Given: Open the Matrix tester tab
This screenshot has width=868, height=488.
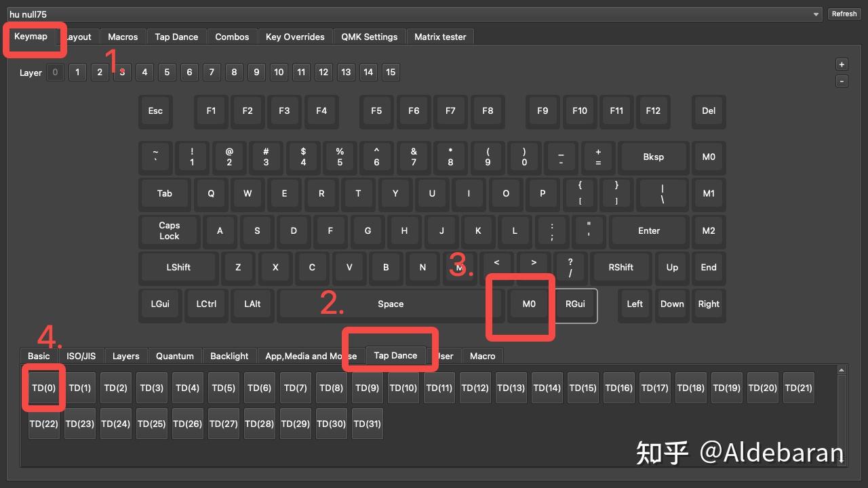Looking at the screenshot, I should pos(440,37).
